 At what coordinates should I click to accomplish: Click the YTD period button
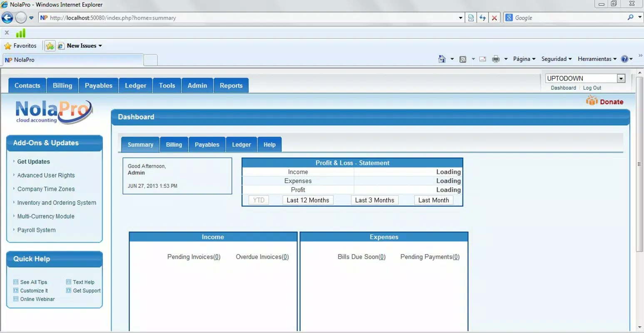(259, 200)
